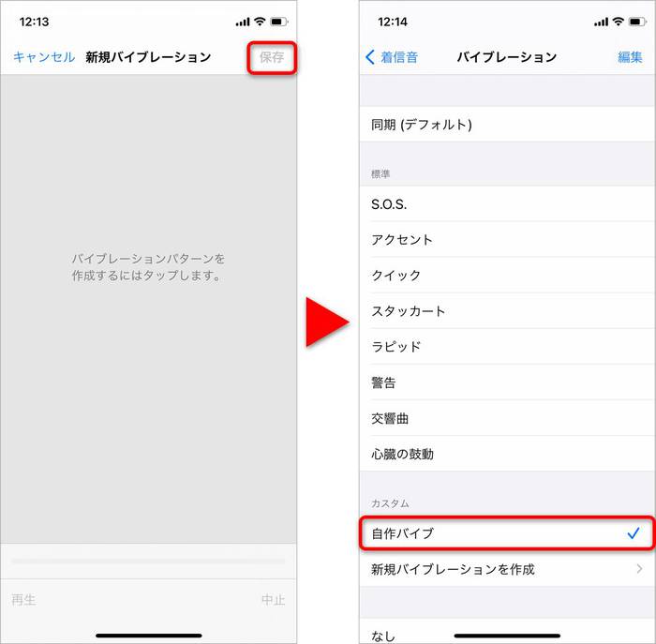
Task: Tap 再生 to play the pattern
Action: (23, 600)
